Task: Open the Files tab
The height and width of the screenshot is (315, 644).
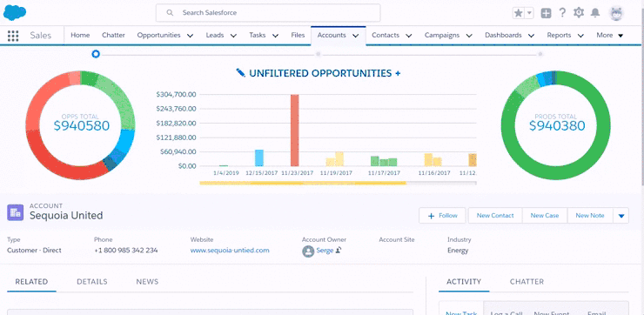Action: tap(298, 36)
